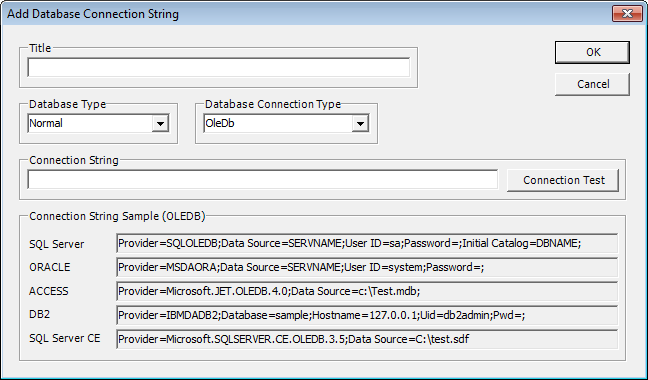The height and width of the screenshot is (380, 648).
Task: Click the Connection Test button
Action: (563, 180)
